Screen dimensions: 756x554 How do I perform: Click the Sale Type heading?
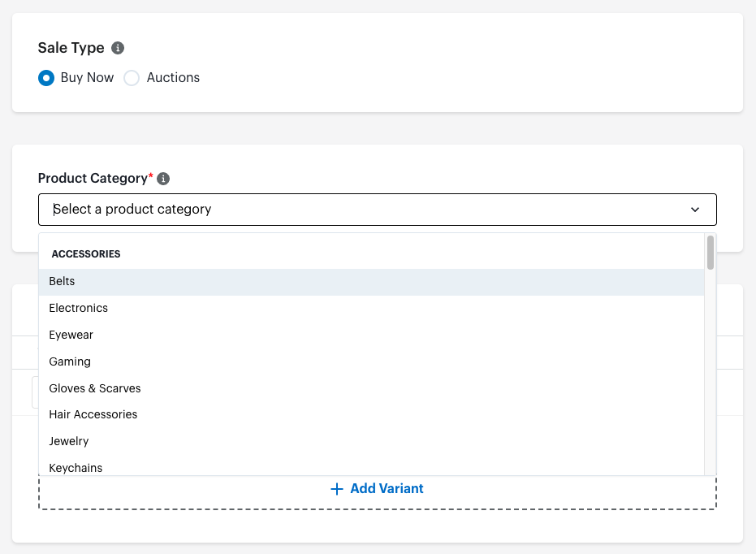(71, 48)
